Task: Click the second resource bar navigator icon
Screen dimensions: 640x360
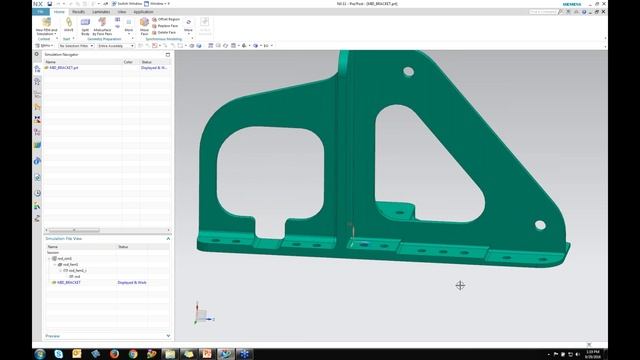Action: [x=37, y=82]
